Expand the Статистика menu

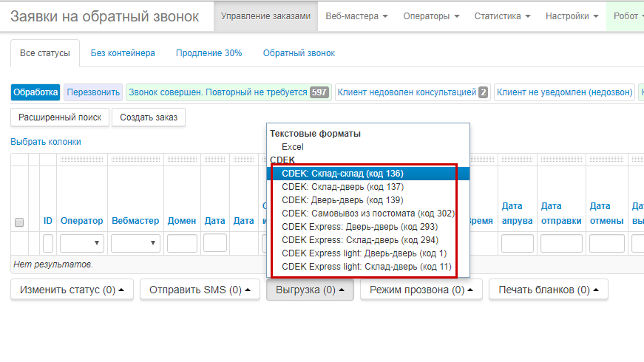(501, 16)
